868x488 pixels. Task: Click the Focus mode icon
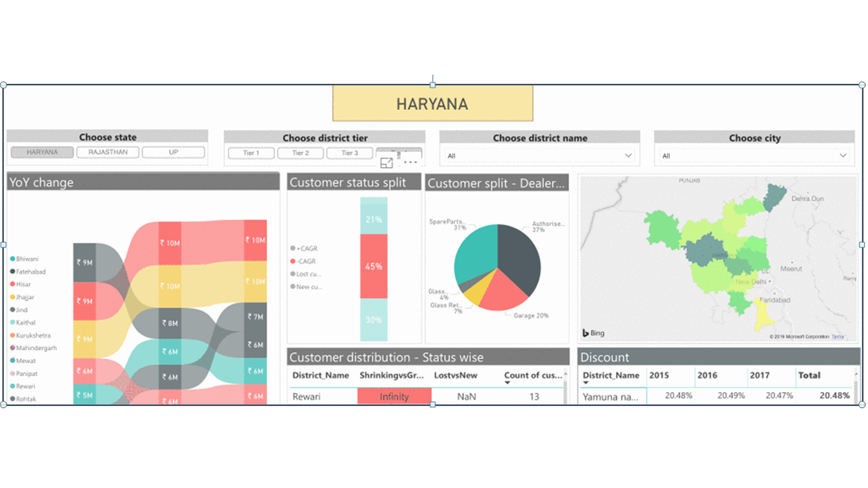click(387, 163)
